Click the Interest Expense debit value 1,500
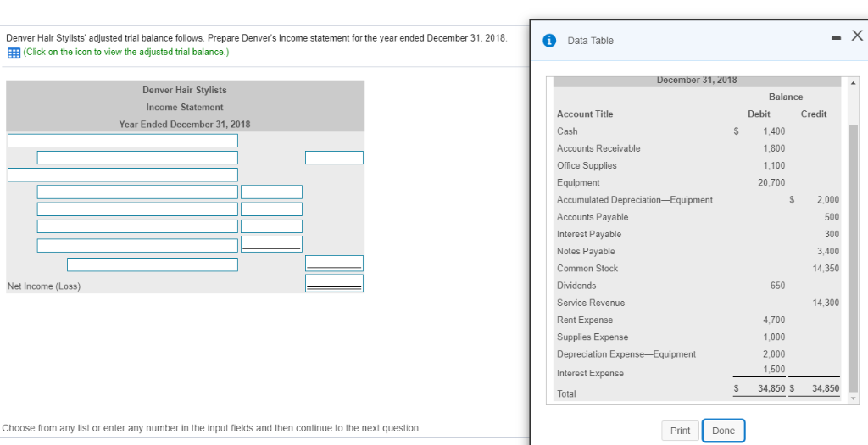 (774, 370)
